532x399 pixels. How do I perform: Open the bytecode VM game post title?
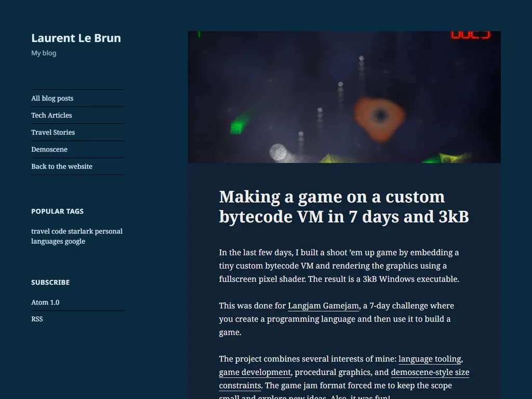[x=343, y=206]
